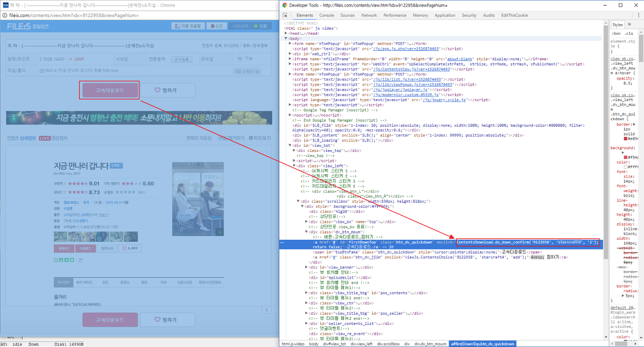Collapse the div class="dv_btn_moum" node
The width and height of the screenshot is (644, 347).
point(306,231)
